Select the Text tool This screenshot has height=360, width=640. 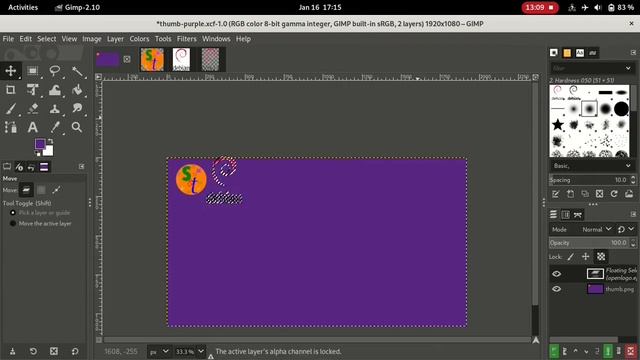(33, 127)
